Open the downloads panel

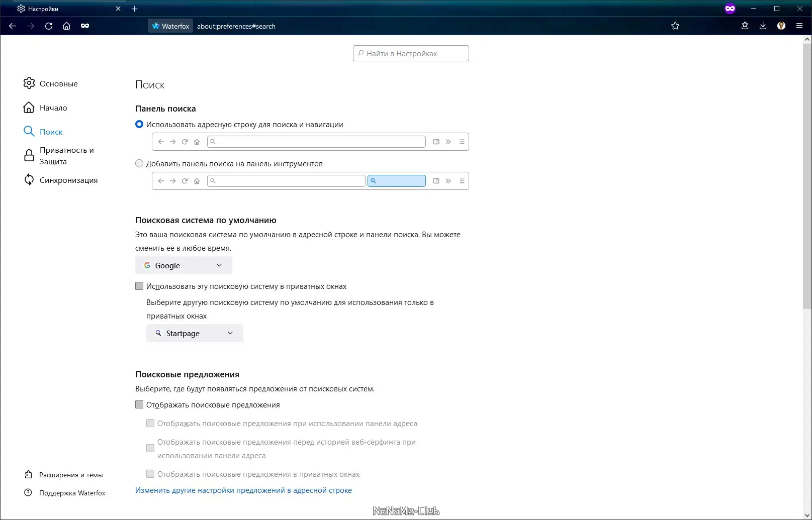click(763, 26)
